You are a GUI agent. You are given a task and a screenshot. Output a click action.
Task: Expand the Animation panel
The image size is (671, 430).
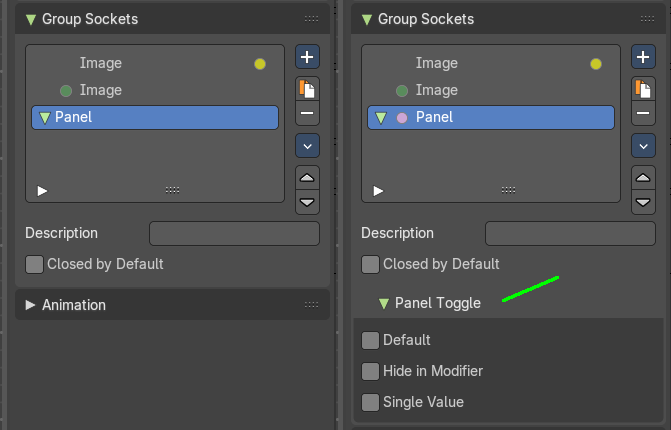(30, 305)
